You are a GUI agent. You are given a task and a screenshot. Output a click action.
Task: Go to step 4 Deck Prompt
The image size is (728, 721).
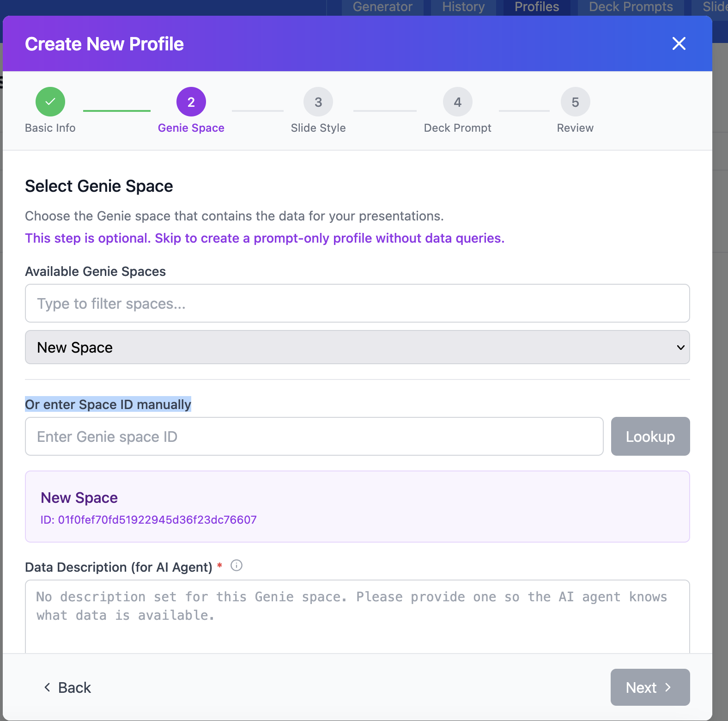[457, 102]
